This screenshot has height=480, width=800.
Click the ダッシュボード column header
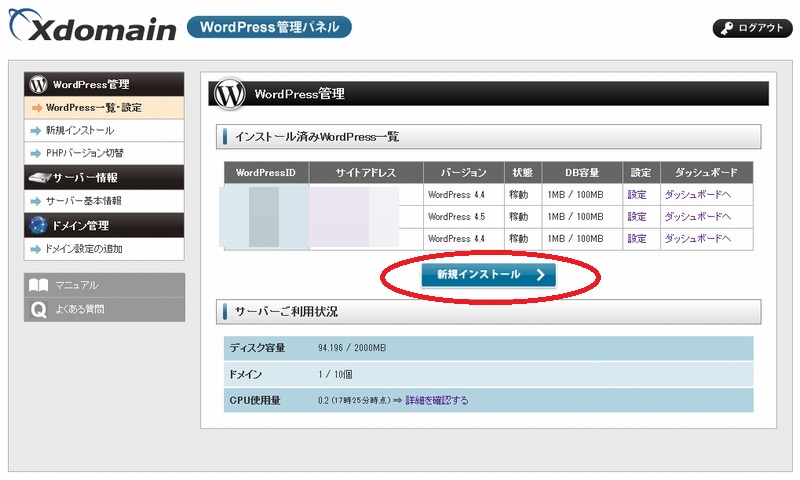click(x=707, y=173)
